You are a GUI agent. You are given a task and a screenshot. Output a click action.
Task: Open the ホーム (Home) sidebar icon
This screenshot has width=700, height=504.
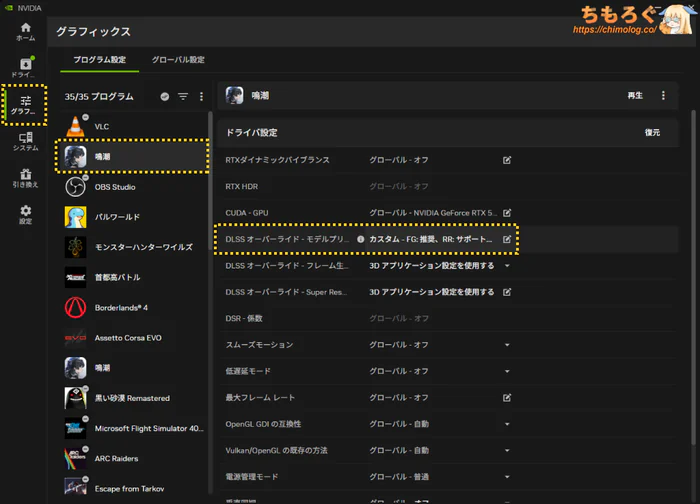(x=26, y=31)
